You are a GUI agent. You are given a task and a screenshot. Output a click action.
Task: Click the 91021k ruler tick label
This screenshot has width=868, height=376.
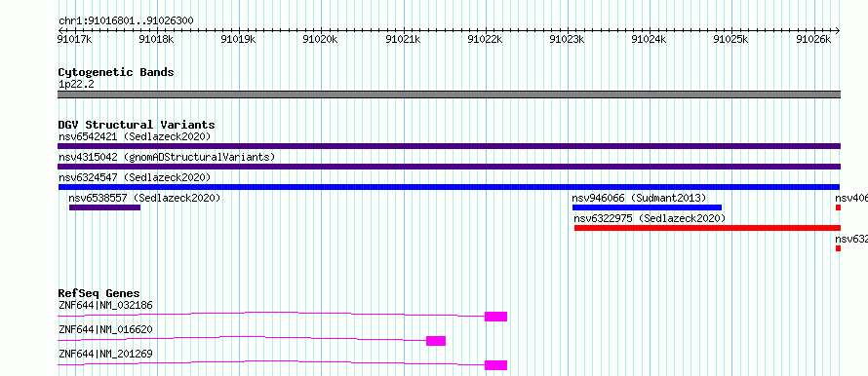point(402,39)
